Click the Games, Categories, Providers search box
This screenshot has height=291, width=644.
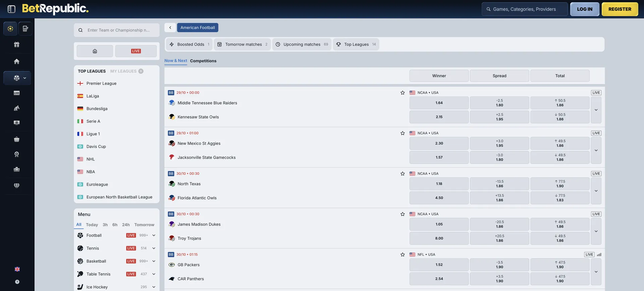pyautogui.click(x=525, y=9)
